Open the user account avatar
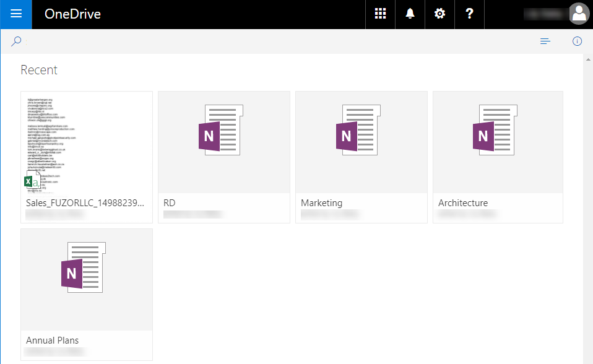 click(579, 14)
